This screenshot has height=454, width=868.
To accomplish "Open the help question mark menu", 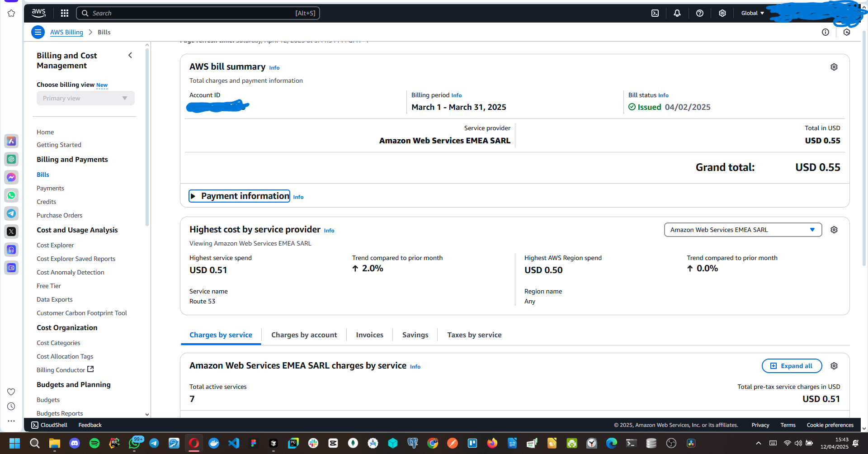I will (699, 13).
